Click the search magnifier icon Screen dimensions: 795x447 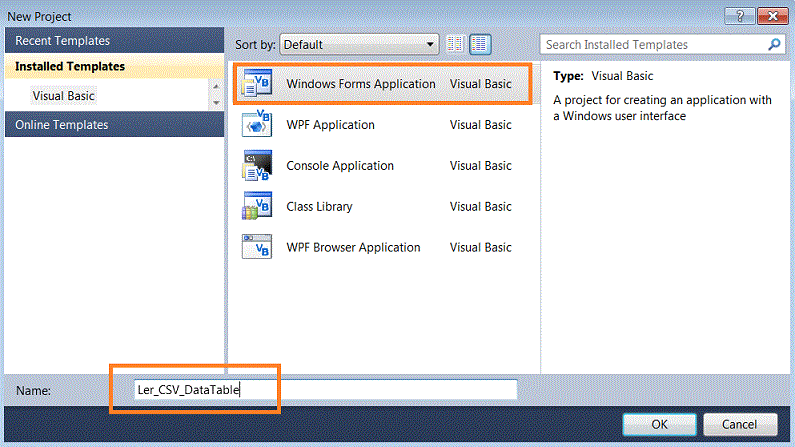[x=774, y=45]
